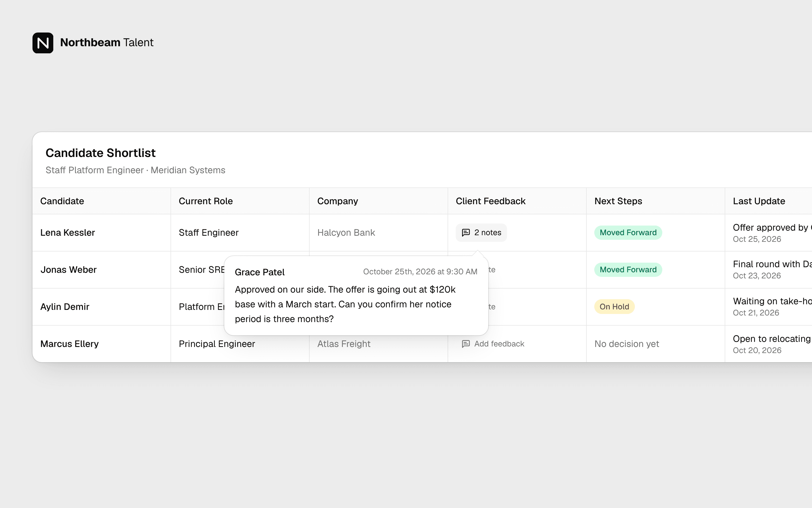Click No decision yet text
Screen dimensions: 812x508
point(627,344)
